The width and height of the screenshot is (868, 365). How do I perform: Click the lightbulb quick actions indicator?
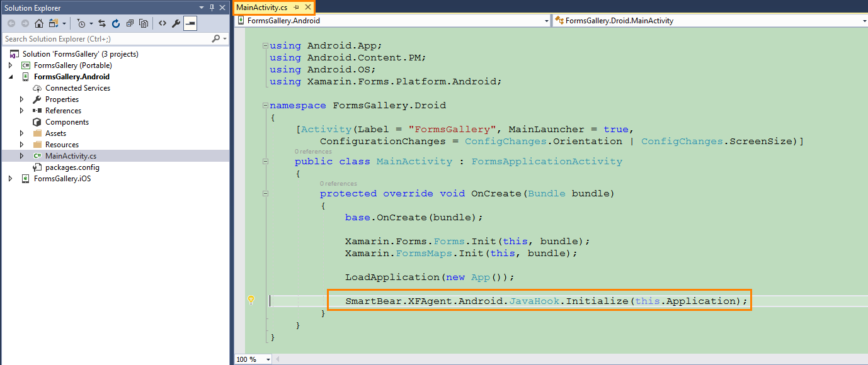pos(251,300)
